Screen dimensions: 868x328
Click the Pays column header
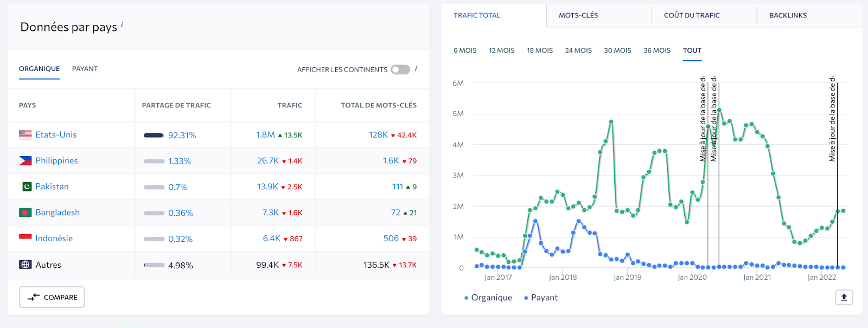coord(28,105)
